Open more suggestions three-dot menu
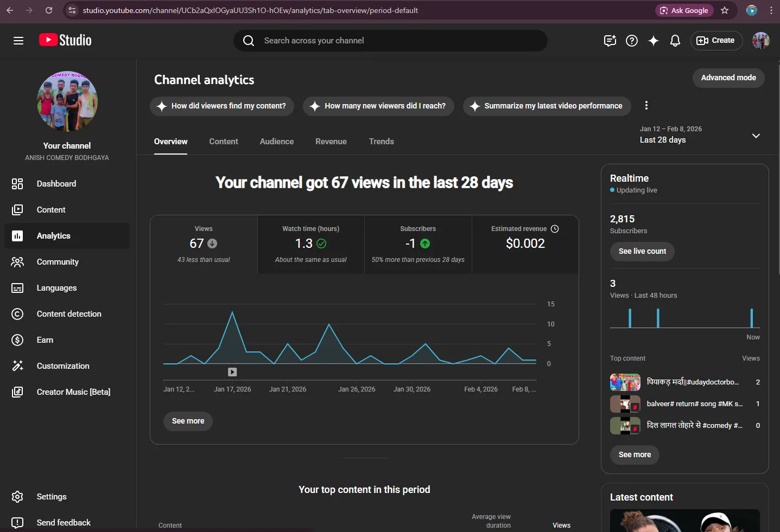780x532 pixels. (646, 106)
